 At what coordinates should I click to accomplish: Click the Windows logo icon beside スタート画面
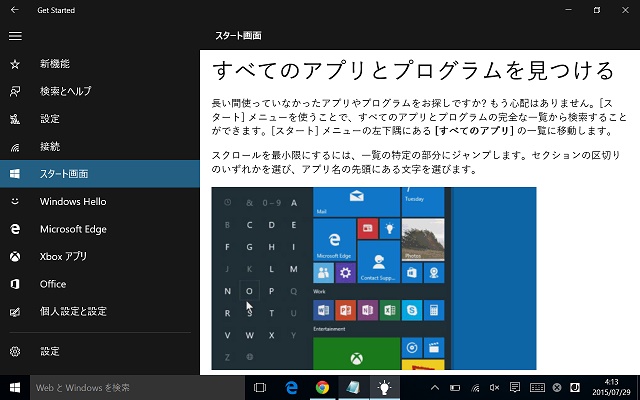(x=15, y=174)
